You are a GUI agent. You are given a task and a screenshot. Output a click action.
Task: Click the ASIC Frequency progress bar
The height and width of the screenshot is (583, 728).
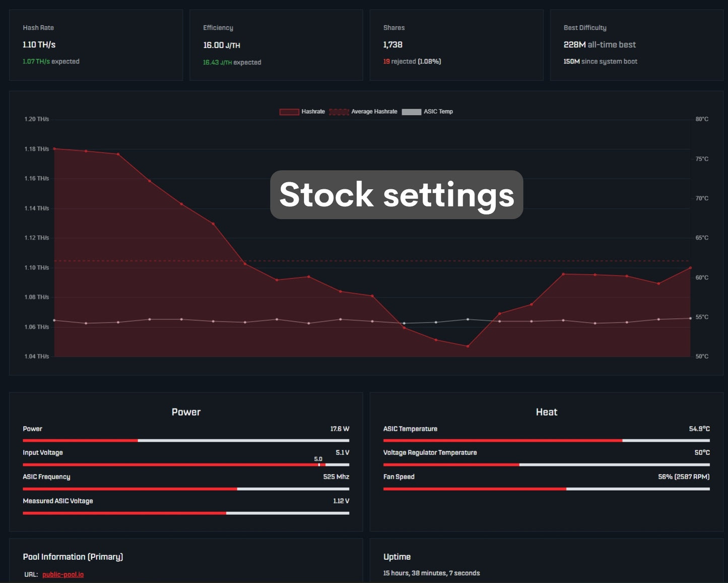(186, 489)
